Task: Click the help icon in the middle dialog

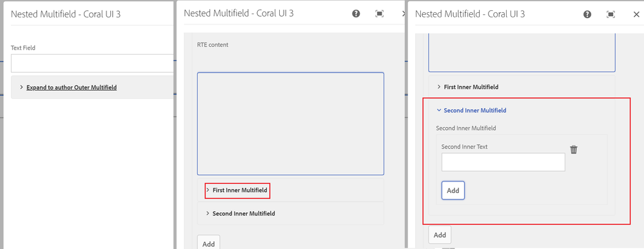Action: (x=356, y=14)
